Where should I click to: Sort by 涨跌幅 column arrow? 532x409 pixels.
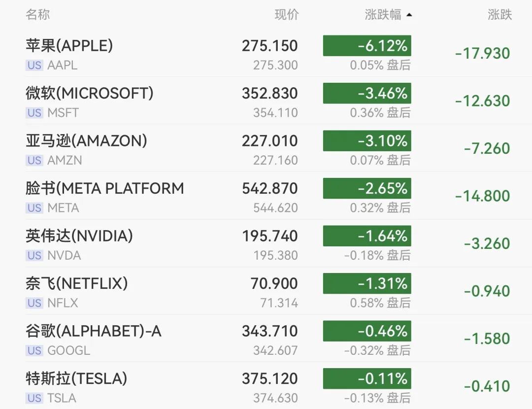pyautogui.click(x=409, y=15)
